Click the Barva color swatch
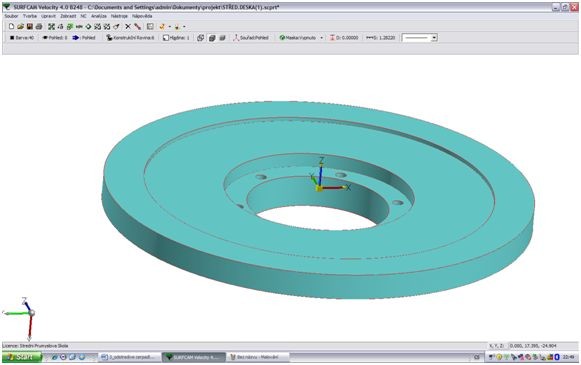This screenshot has width=581, height=365. tap(12, 38)
